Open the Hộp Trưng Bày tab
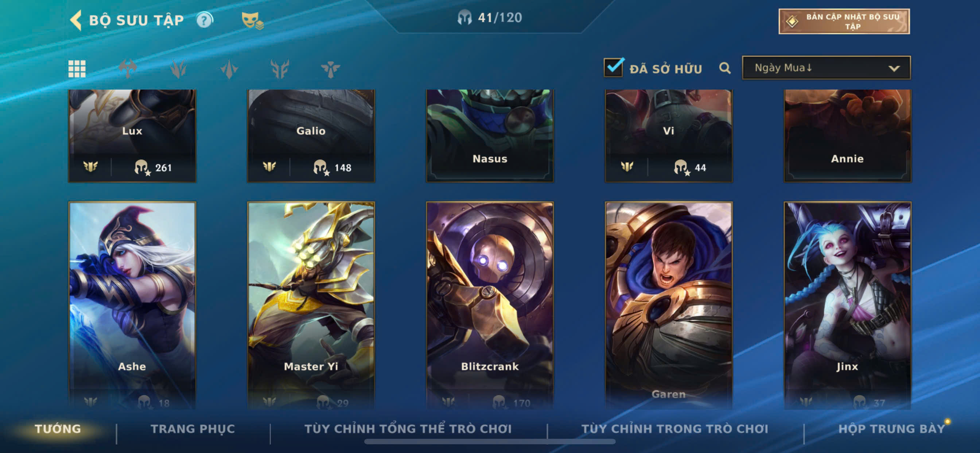 pos(891,429)
